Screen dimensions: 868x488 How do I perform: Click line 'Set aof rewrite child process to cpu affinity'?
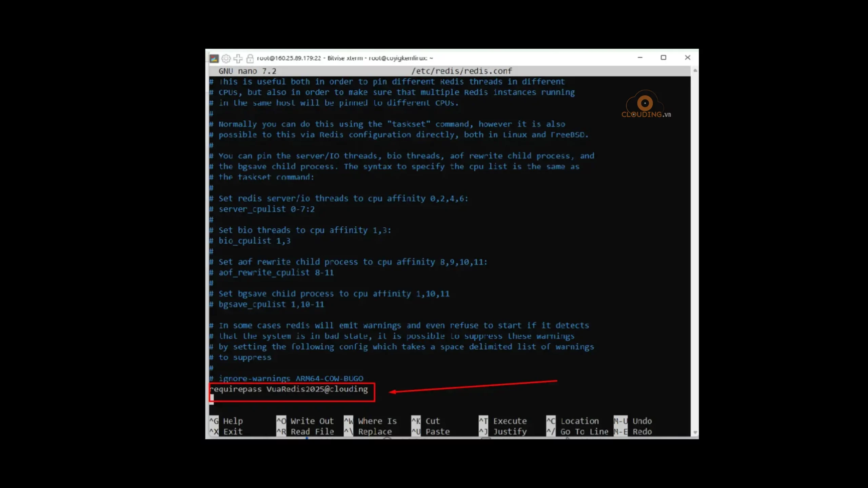click(348, 262)
